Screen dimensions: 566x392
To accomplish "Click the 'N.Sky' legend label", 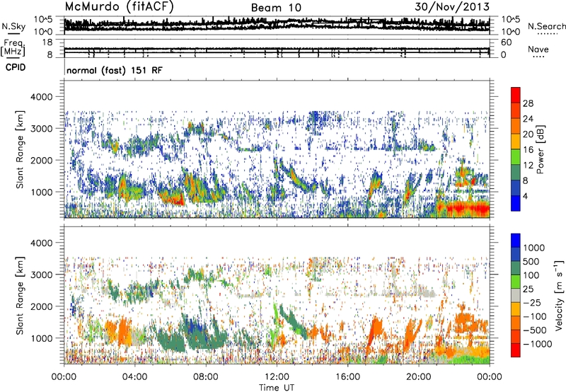I will coord(13,26).
